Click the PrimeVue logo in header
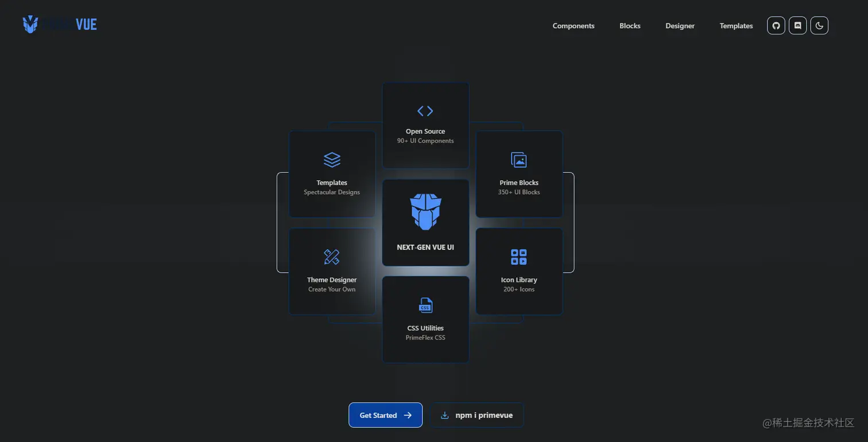Image resolution: width=868 pixels, height=442 pixels. point(60,24)
